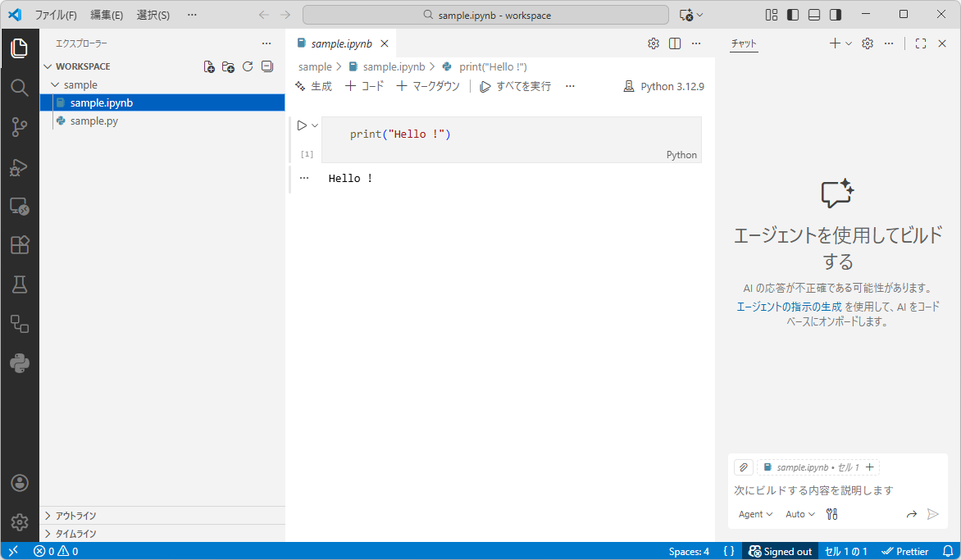961x560 pixels.
Task: Open notebook toolbar more actions ellipsis
Action: coord(570,86)
